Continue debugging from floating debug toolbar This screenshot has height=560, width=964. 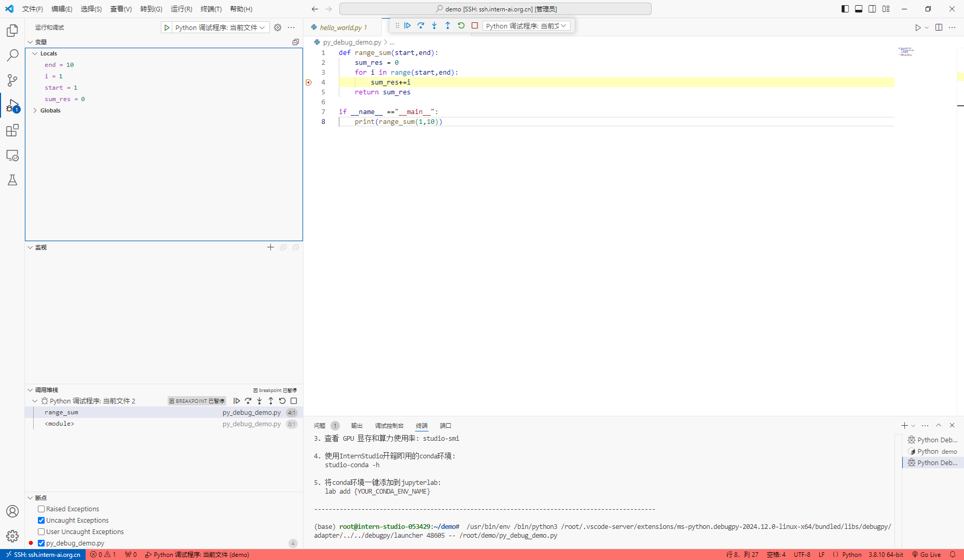(407, 25)
